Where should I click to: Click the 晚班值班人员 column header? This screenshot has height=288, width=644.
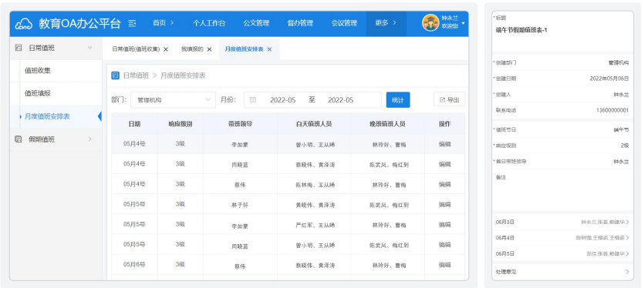point(387,123)
